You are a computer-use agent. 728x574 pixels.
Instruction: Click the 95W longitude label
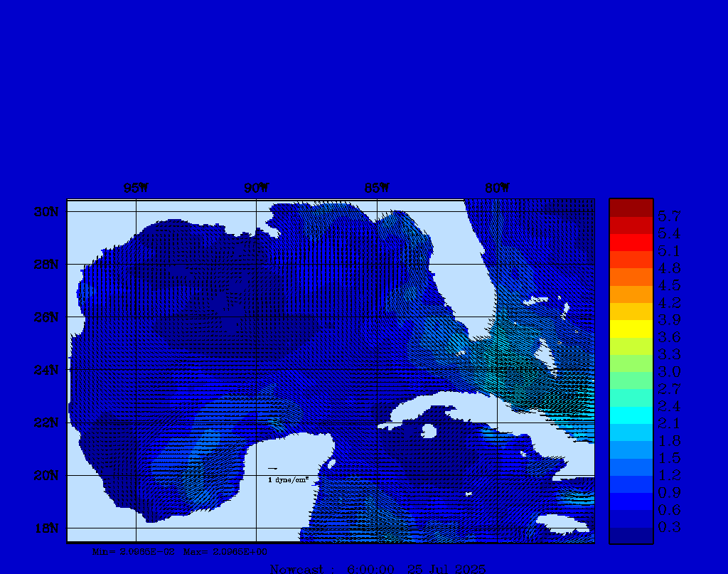[135, 188]
